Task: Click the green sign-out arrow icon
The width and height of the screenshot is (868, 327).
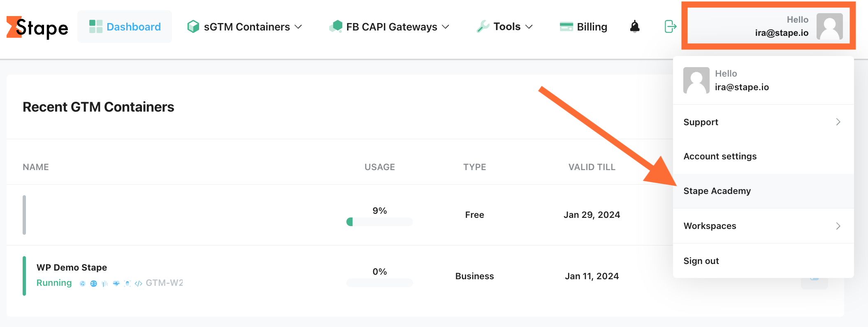Action: (671, 26)
